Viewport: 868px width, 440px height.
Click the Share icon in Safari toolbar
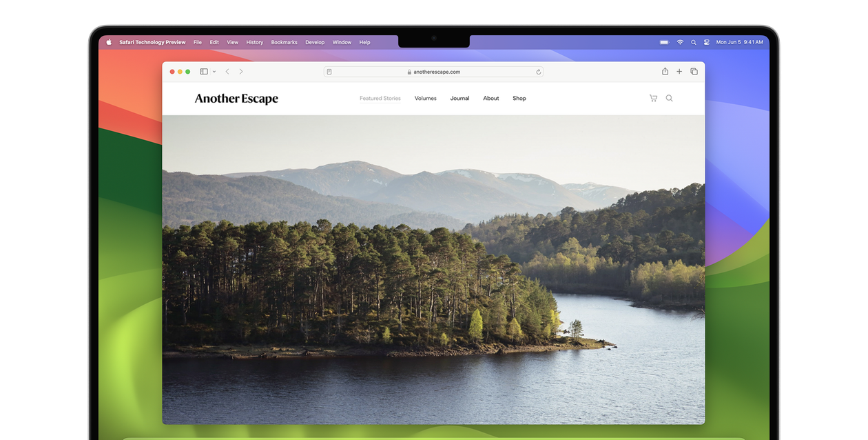665,72
